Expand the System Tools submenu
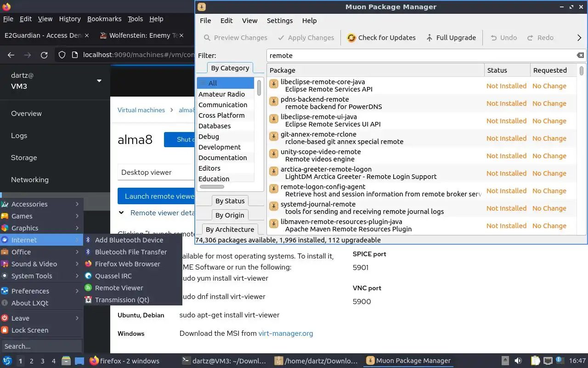This screenshot has width=588, height=368. 41,276
